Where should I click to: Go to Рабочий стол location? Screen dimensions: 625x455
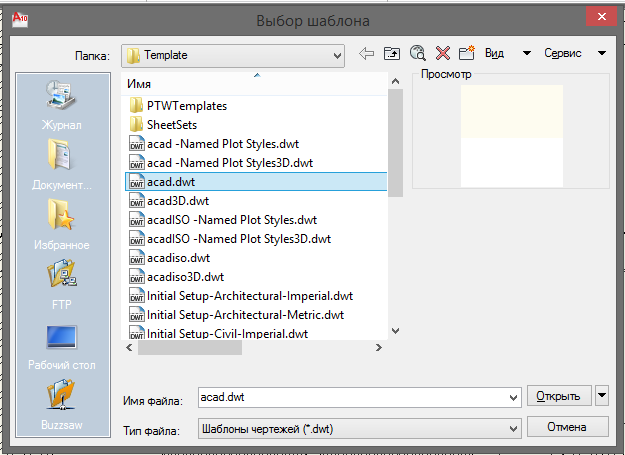[x=61, y=347]
